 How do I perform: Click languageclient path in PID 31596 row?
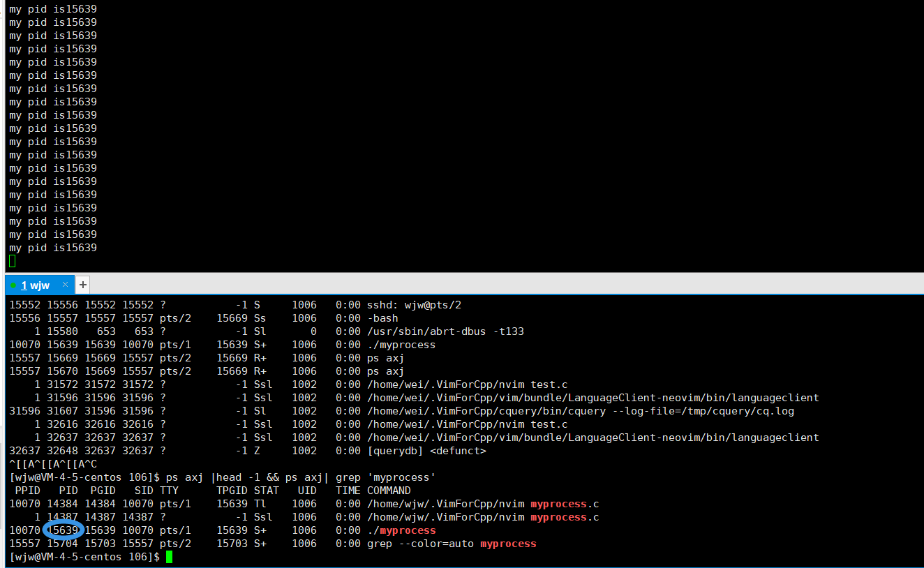593,398
